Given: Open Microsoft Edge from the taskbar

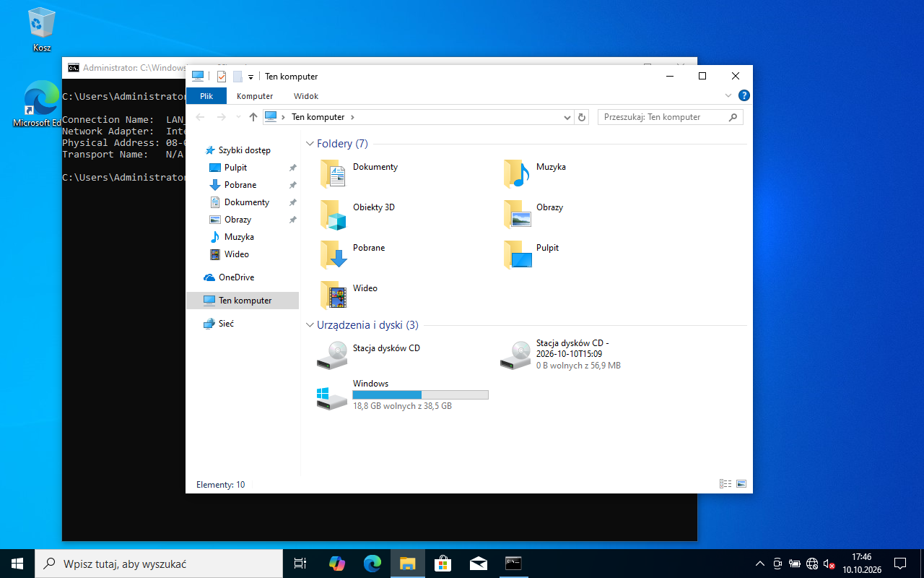Looking at the screenshot, I should coord(372,564).
